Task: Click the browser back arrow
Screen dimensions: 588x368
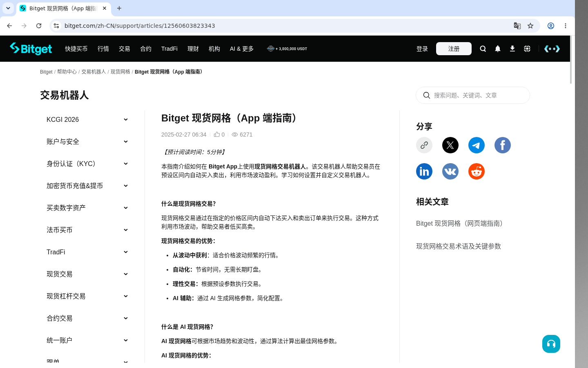Action: (9, 26)
